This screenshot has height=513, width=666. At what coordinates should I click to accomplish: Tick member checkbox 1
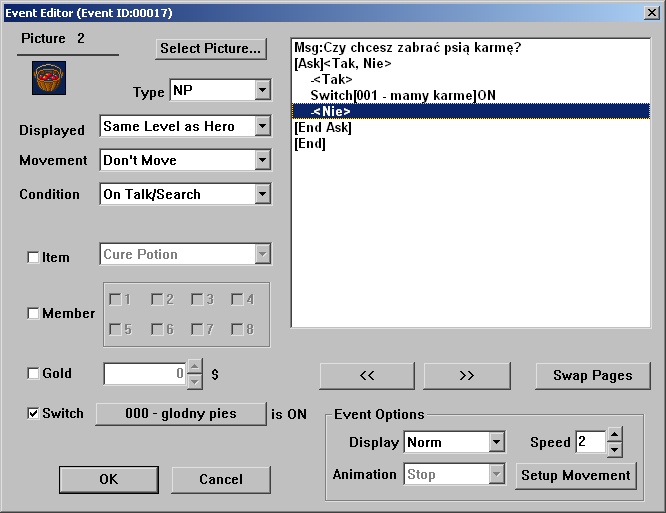[115, 299]
